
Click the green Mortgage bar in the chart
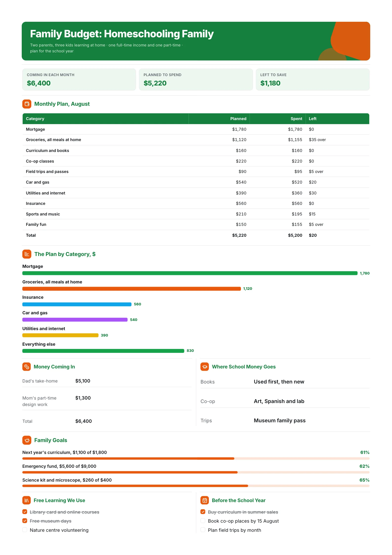(x=190, y=273)
